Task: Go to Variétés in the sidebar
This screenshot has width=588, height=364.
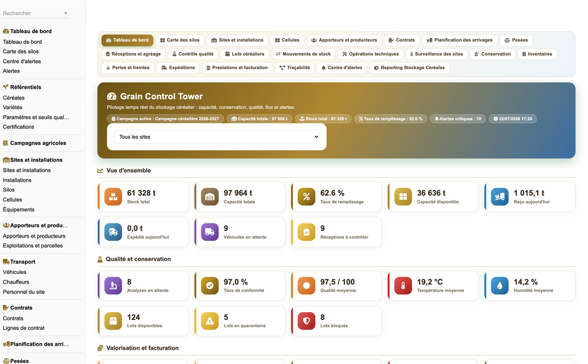Action: [13, 107]
